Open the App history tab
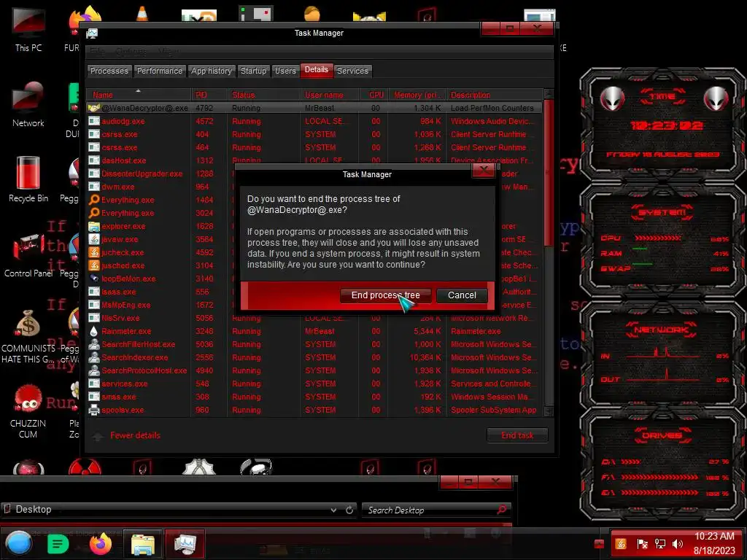 [x=212, y=71]
